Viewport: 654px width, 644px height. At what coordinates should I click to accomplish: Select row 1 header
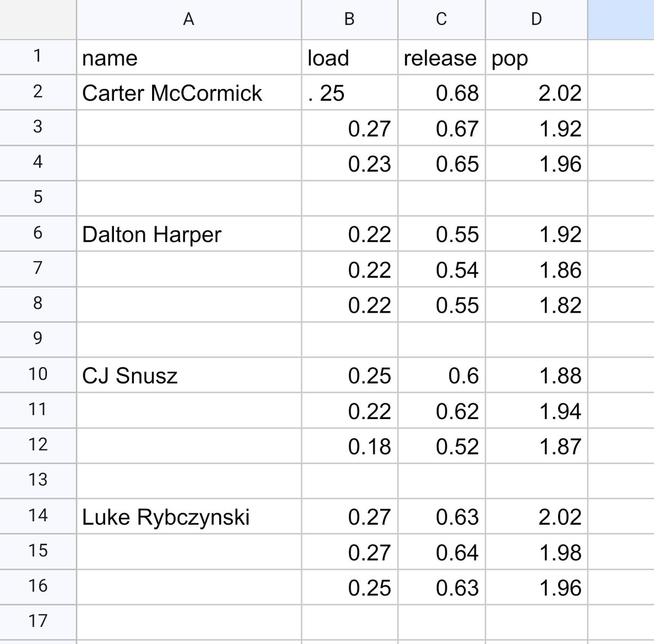tap(38, 57)
